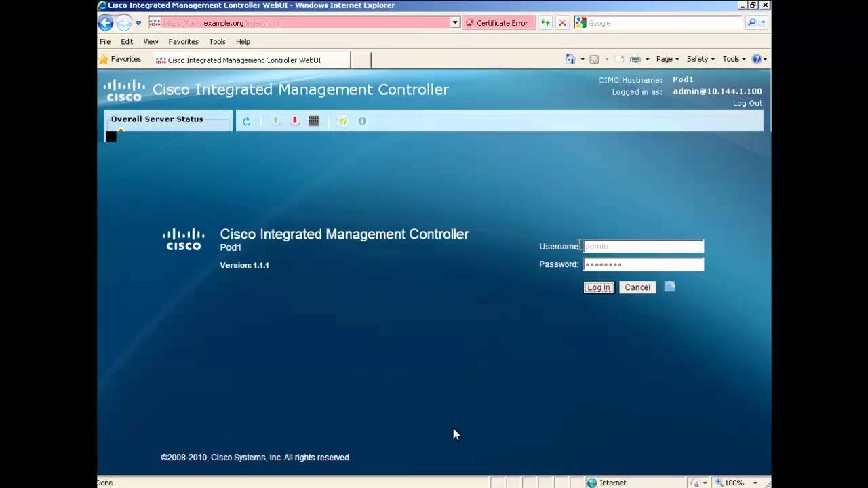Click inside the Password field

[644, 264]
